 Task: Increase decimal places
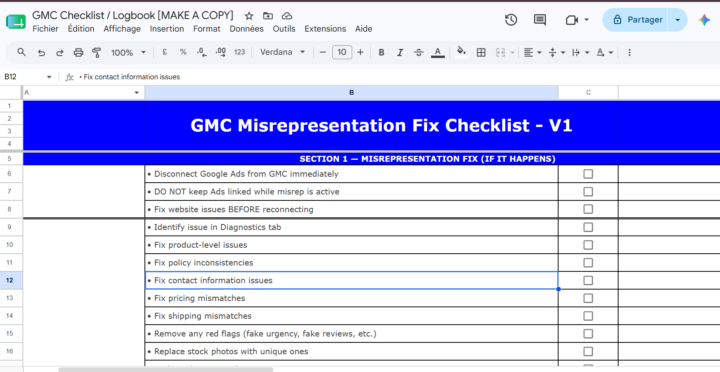[x=220, y=52]
